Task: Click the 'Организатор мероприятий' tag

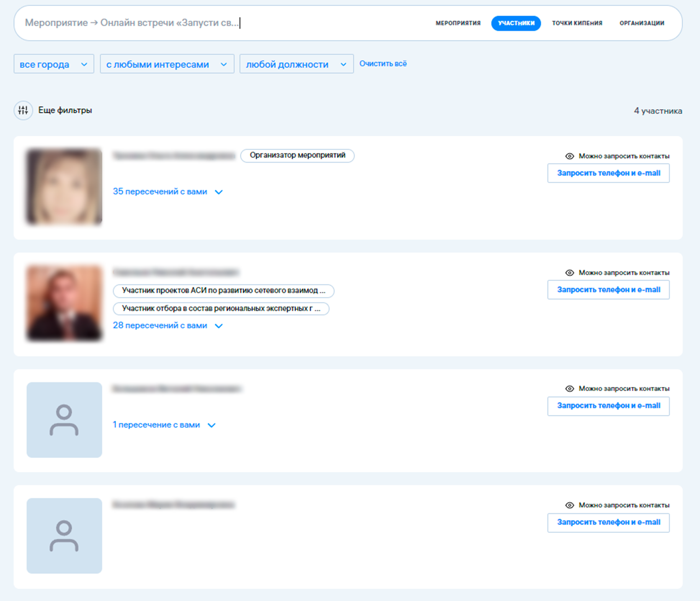Action: coord(297,156)
